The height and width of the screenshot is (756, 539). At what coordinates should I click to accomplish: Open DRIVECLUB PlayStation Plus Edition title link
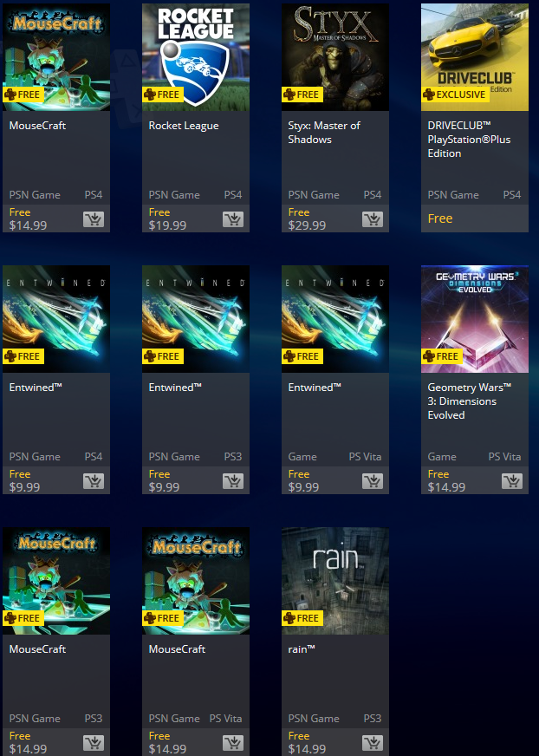[x=469, y=140]
